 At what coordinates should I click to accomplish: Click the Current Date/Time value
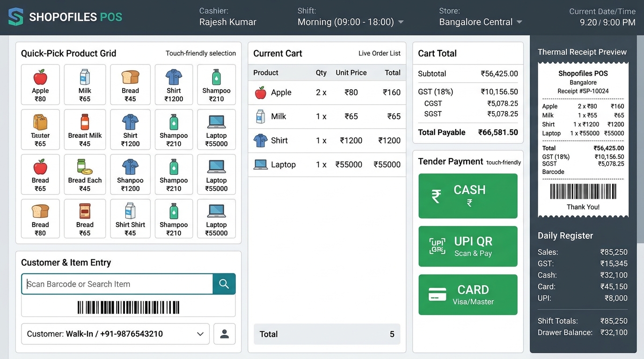[x=607, y=22]
